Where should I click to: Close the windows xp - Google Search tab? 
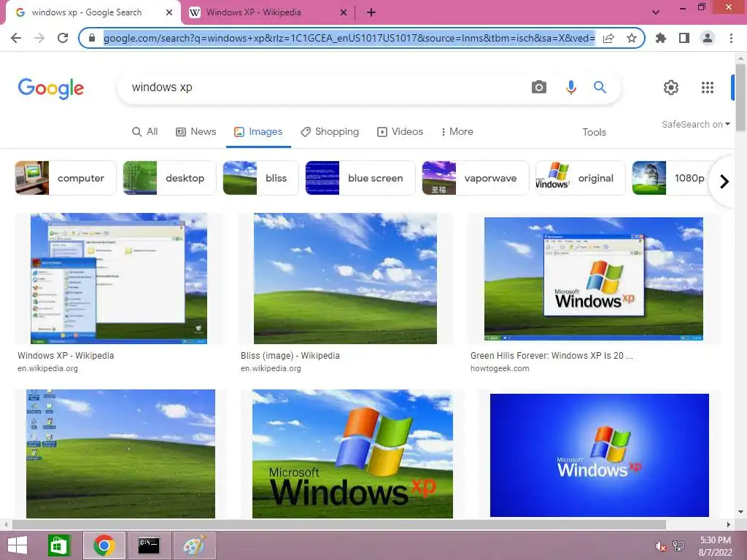[x=169, y=12]
